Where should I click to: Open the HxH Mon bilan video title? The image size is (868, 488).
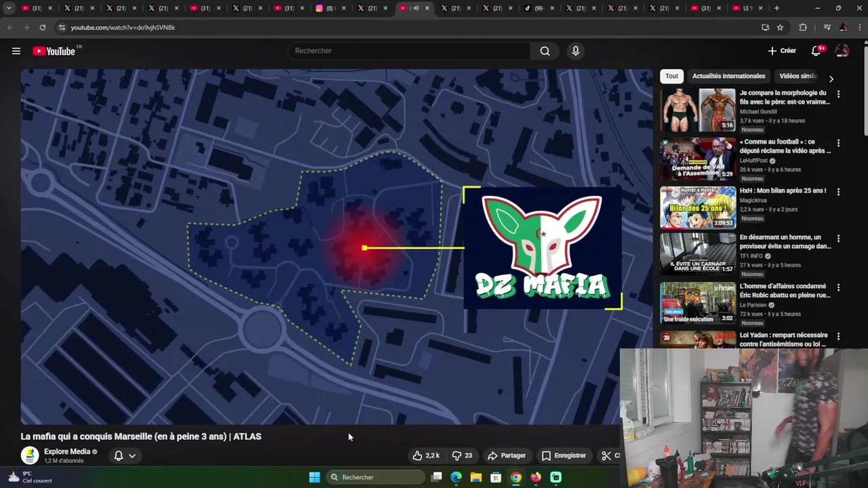click(783, 191)
